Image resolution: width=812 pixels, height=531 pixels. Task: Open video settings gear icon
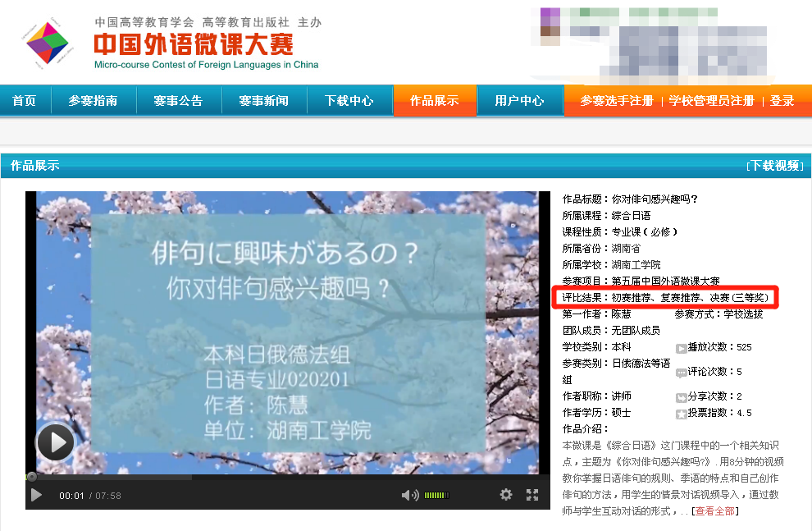pos(506,494)
